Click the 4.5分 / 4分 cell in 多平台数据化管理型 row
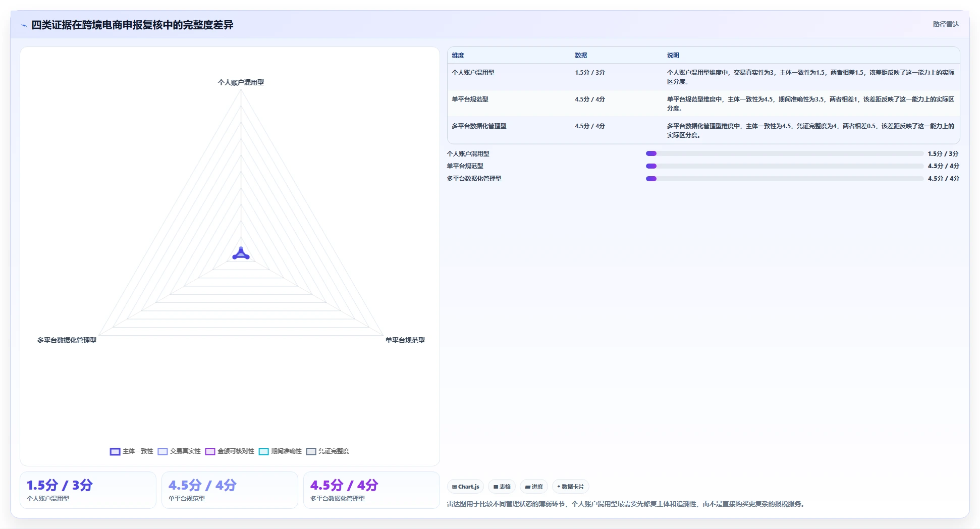 (589, 126)
